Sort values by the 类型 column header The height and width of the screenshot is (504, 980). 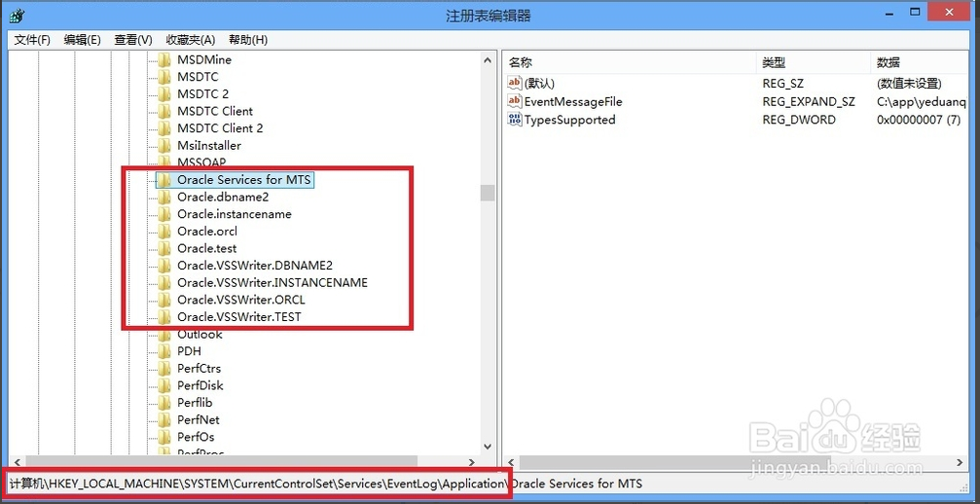point(814,62)
